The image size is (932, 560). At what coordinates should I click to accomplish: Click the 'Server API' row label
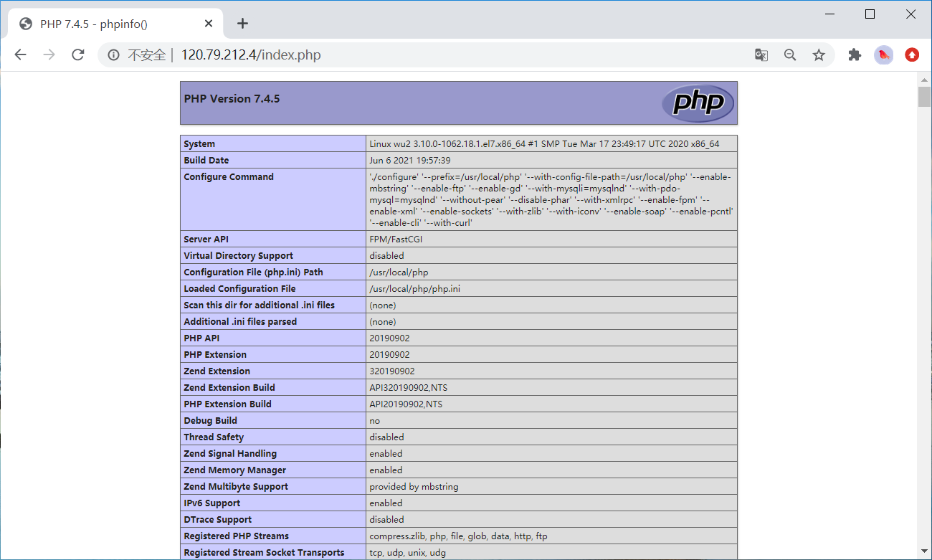(x=206, y=239)
